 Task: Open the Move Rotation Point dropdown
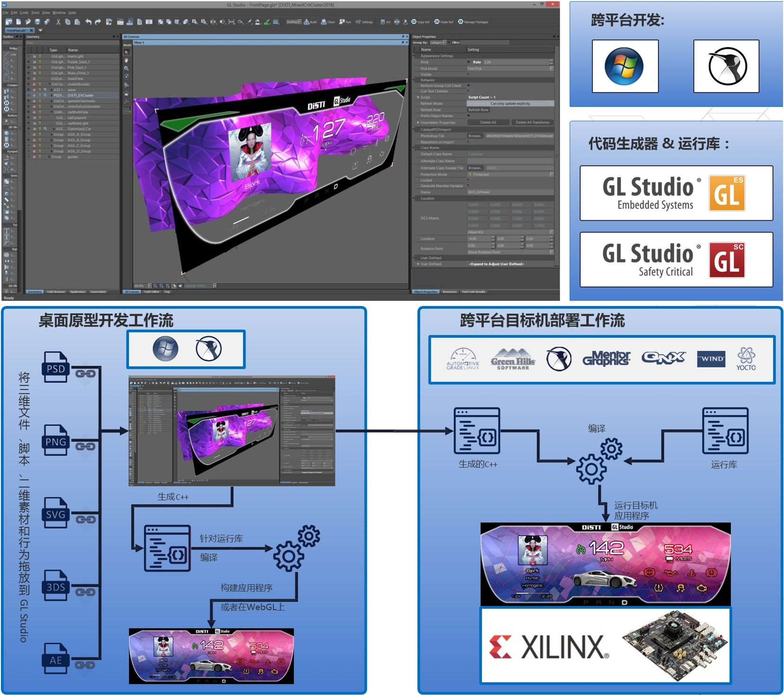(x=510, y=252)
